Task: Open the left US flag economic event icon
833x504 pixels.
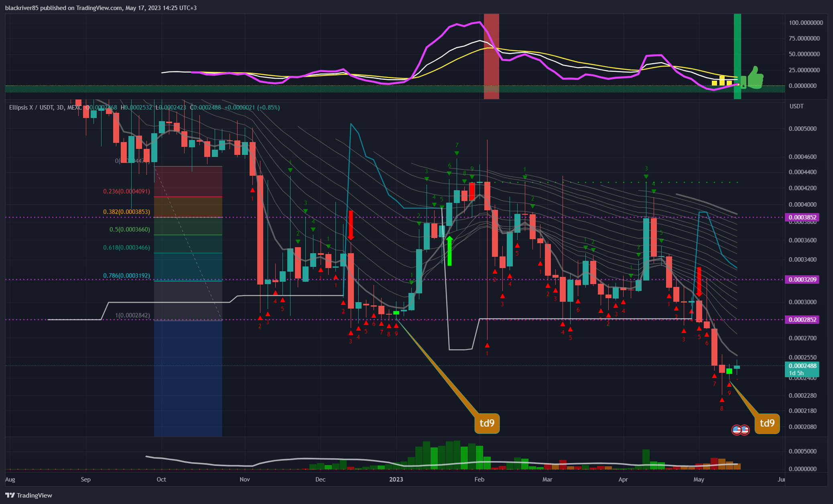Action: [737, 430]
